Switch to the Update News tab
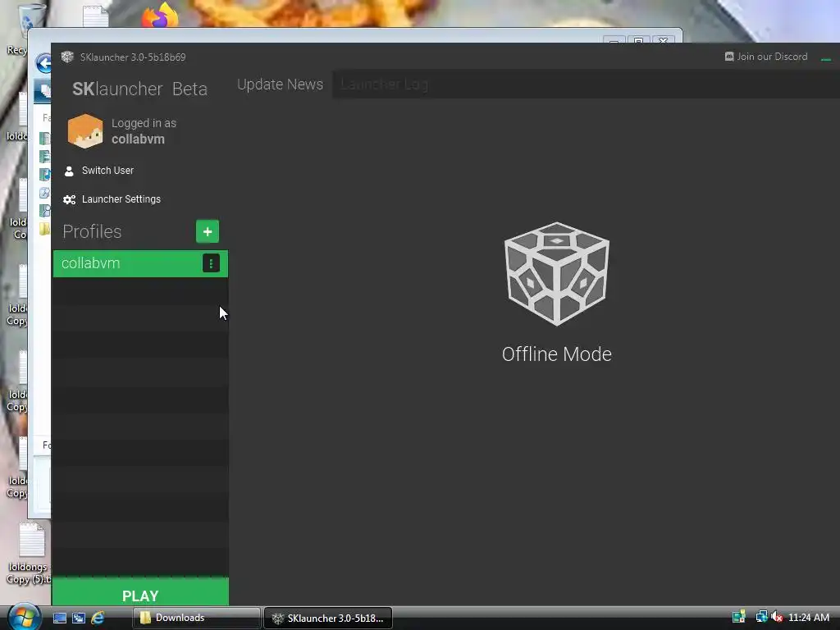840x630 pixels. [x=280, y=84]
